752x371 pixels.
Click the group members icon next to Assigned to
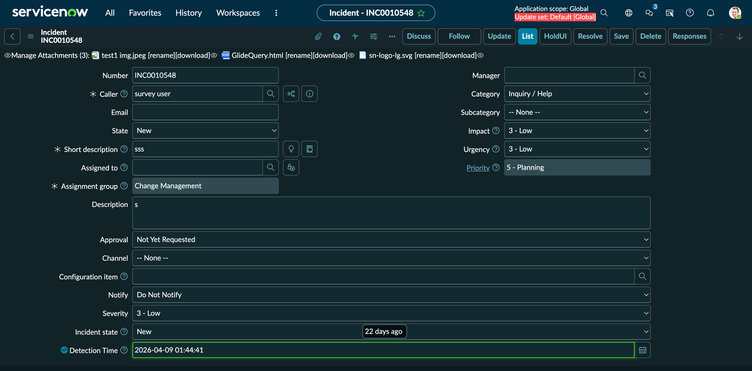pos(291,167)
